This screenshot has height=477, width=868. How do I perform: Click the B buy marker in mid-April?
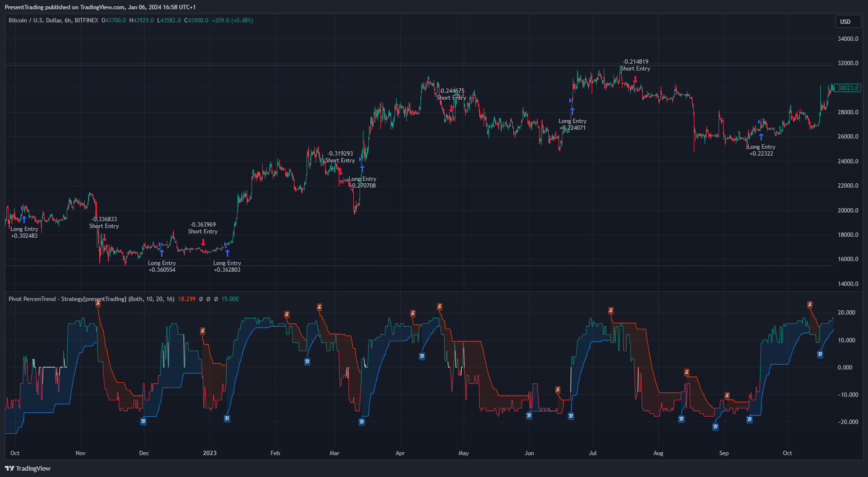pyautogui.click(x=422, y=356)
